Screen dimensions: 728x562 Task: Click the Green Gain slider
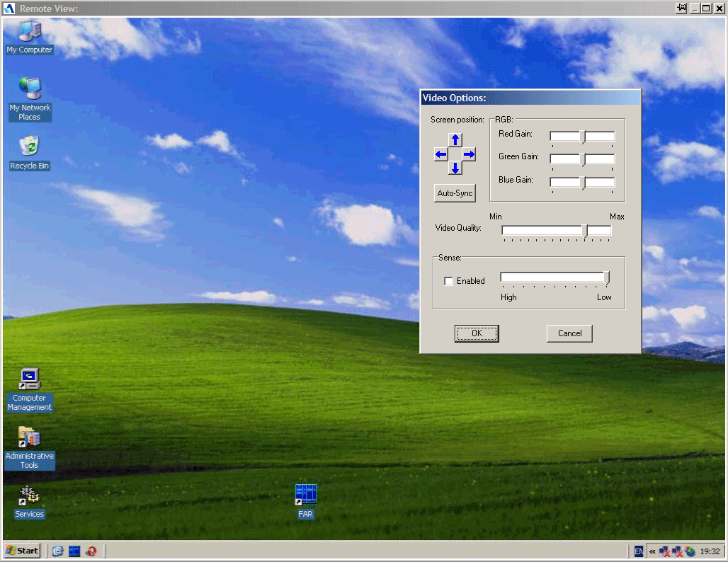point(582,160)
